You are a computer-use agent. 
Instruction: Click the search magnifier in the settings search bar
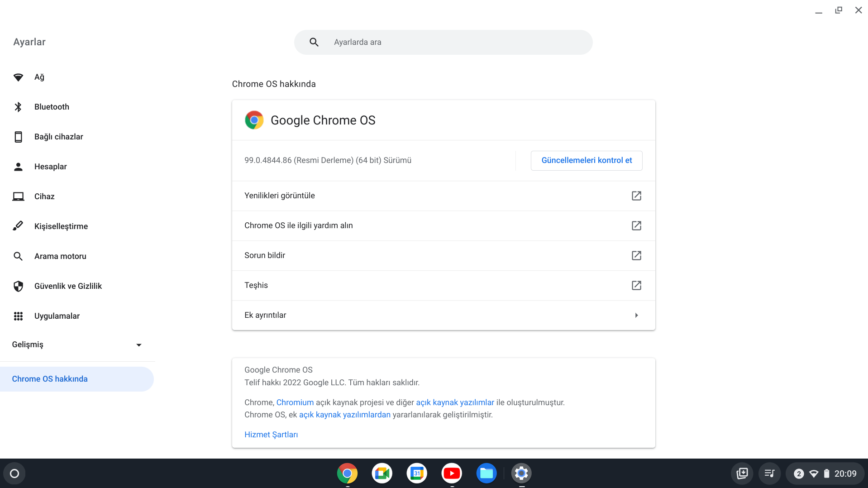314,42
